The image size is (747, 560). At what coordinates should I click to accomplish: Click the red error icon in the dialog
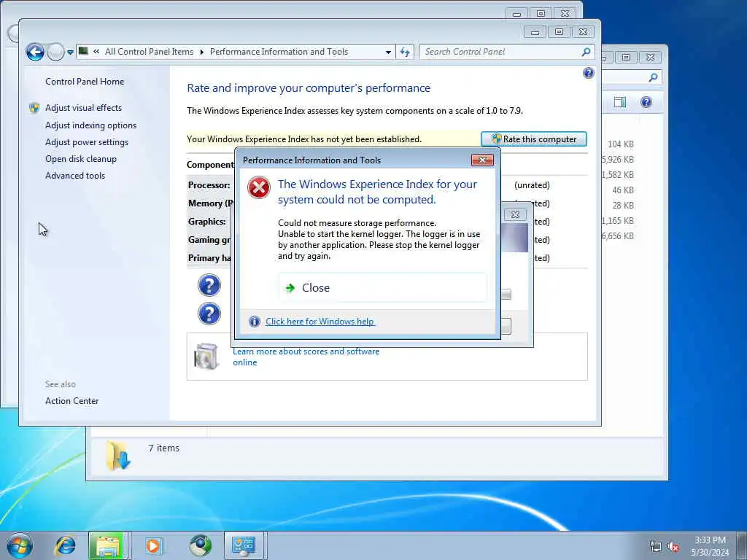(x=259, y=187)
